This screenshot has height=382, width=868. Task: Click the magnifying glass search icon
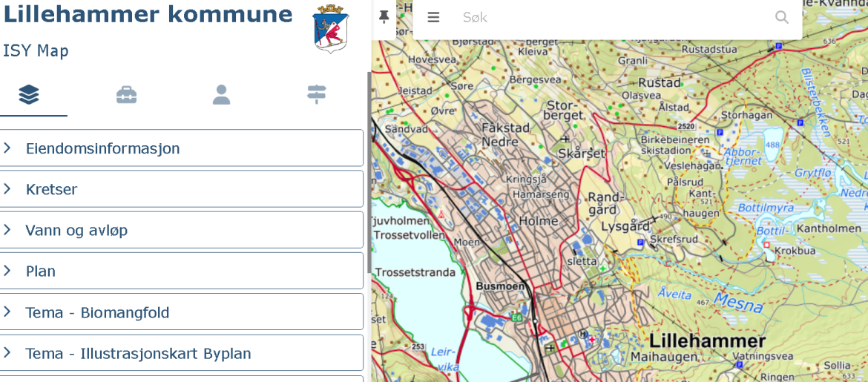click(x=782, y=17)
